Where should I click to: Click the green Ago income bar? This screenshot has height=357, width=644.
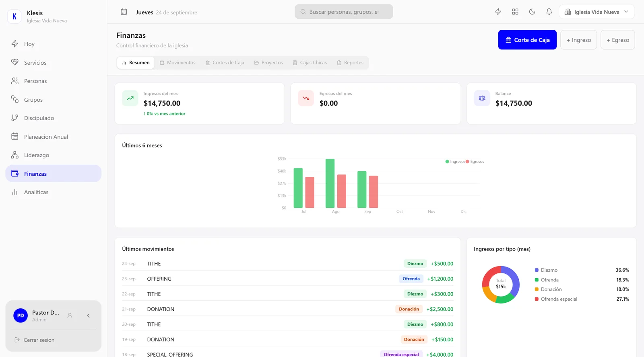coord(330,183)
